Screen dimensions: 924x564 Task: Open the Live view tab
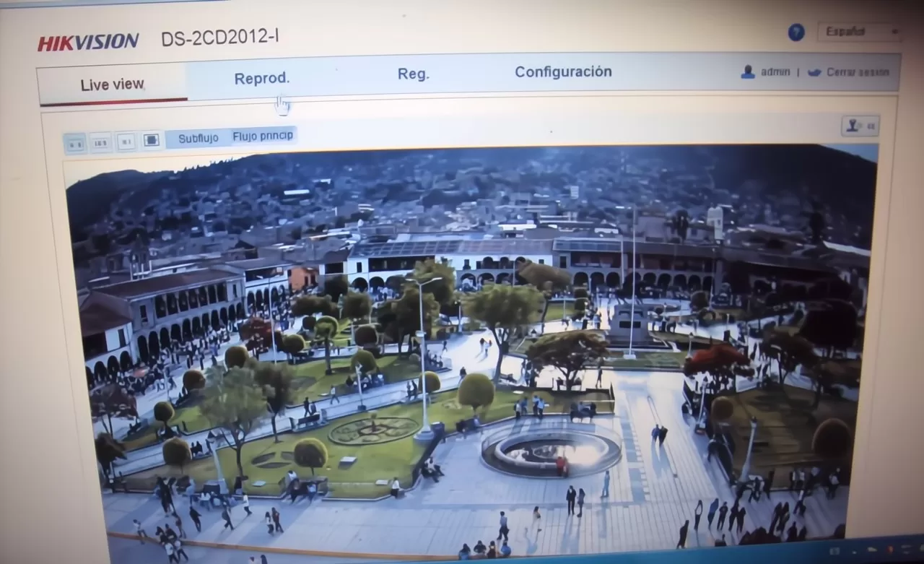tap(112, 84)
